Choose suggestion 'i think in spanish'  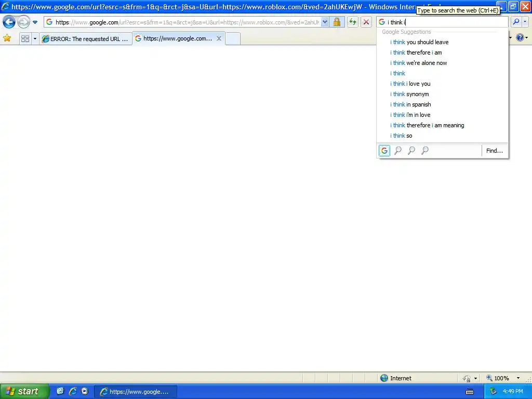point(442,104)
